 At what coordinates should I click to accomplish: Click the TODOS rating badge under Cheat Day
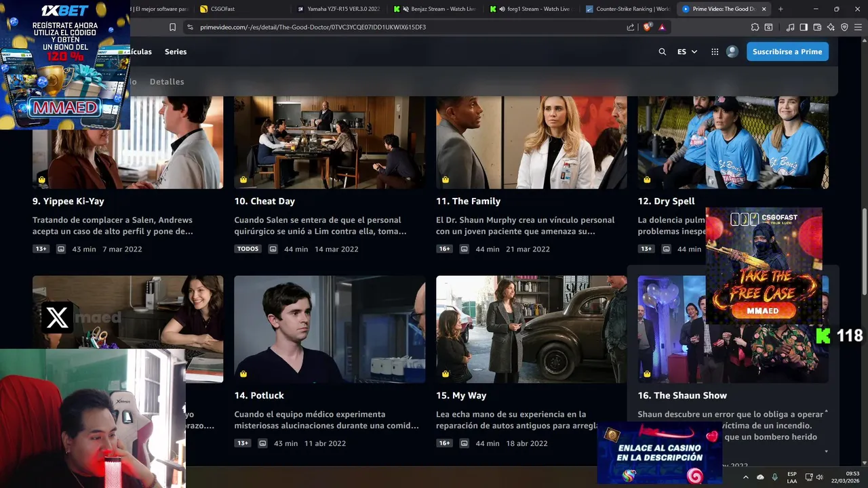[x=248, y=249]
